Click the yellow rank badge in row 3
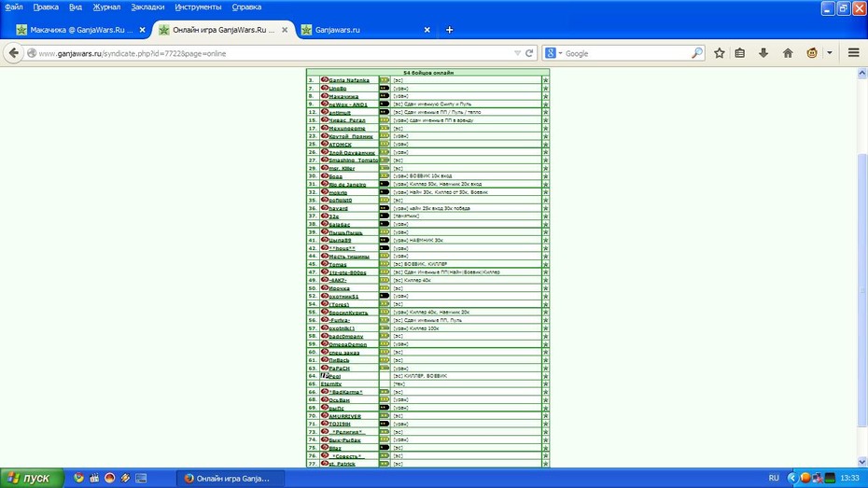Screen dimensions: 868x488 [x=385, y=80]
